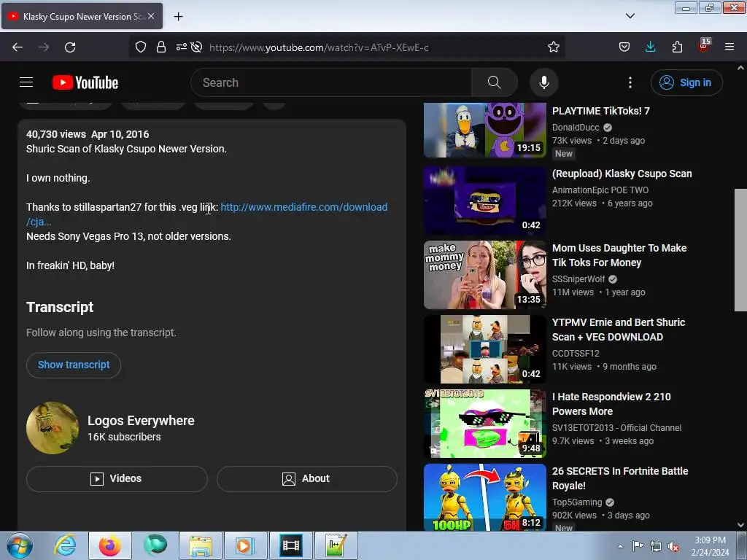Image resolution: width=747 pixels, height=560 pixels.
Task: Click Top5Gaming channel name
Action: (577, 502)
